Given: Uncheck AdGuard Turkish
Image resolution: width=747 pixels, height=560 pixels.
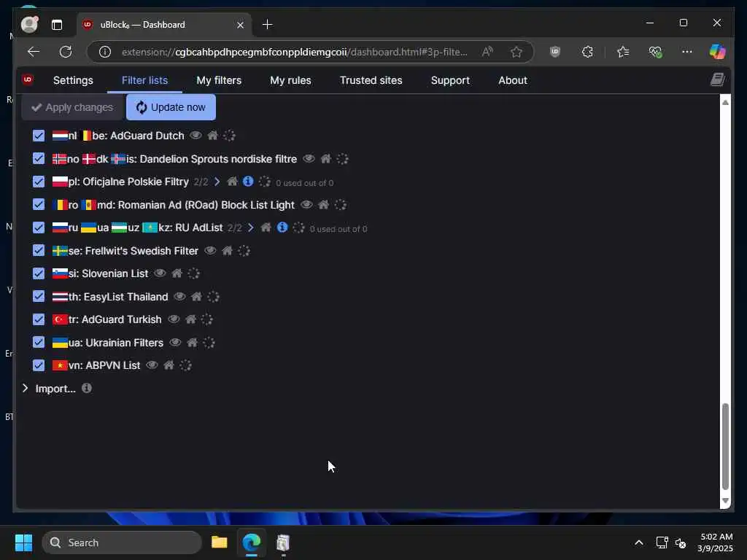Looking at the screenshot, I should 39,319.
